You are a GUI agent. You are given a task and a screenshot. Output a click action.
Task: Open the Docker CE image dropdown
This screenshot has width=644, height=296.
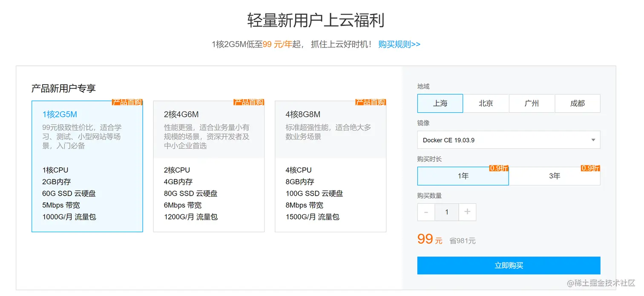pyautogui.click(x=509, y=140)
